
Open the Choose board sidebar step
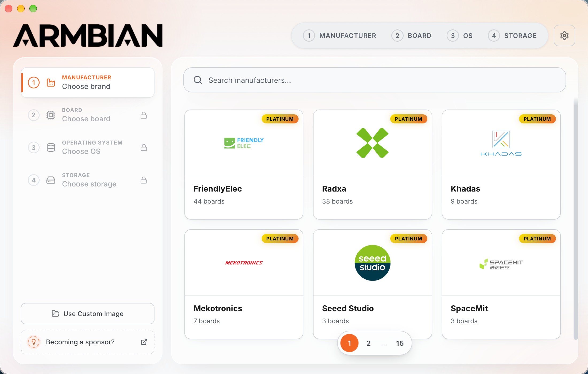click(x=88, y=115)
